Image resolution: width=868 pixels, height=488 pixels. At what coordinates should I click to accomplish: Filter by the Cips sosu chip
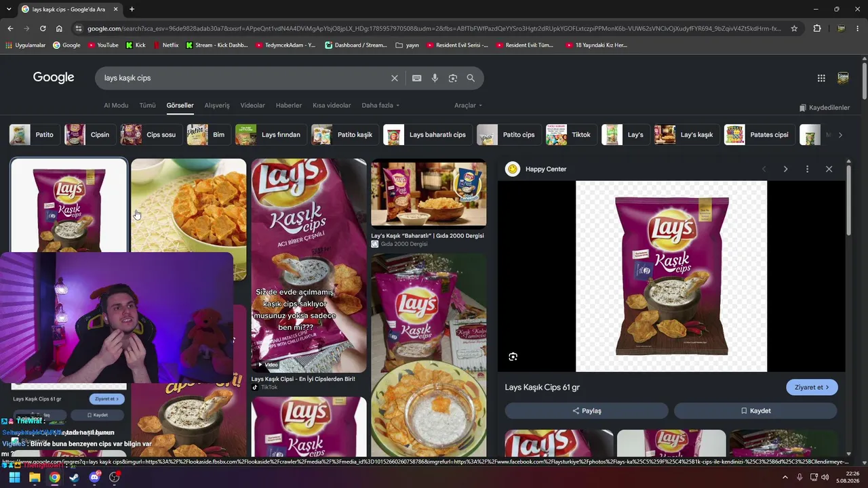click(152, 135)
